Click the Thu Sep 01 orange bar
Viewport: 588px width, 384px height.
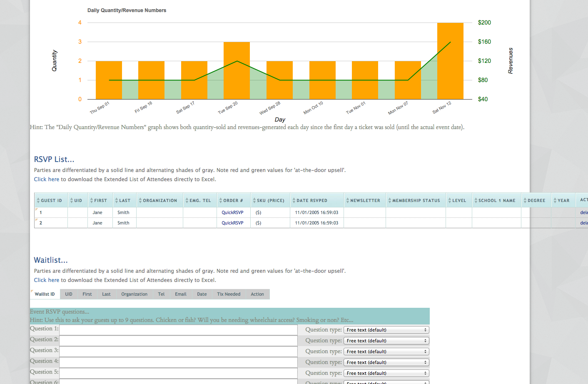[x=109, y=80]
